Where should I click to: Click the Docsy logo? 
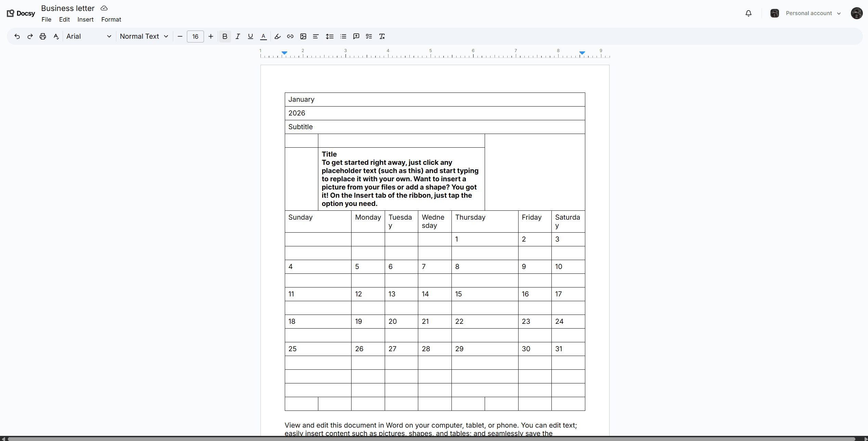21,13
